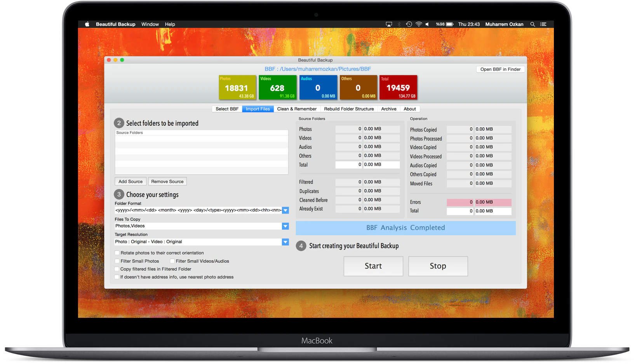
Task: Click the Filtered row label
Action: pyautogui.click(x=306, y=182)
